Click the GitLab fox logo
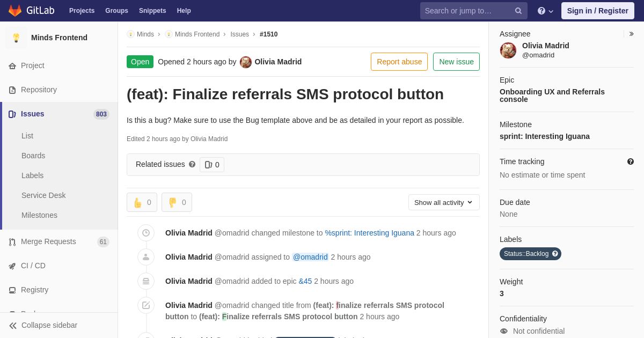Viewport: 644px width, 338px height. point(15,11)
